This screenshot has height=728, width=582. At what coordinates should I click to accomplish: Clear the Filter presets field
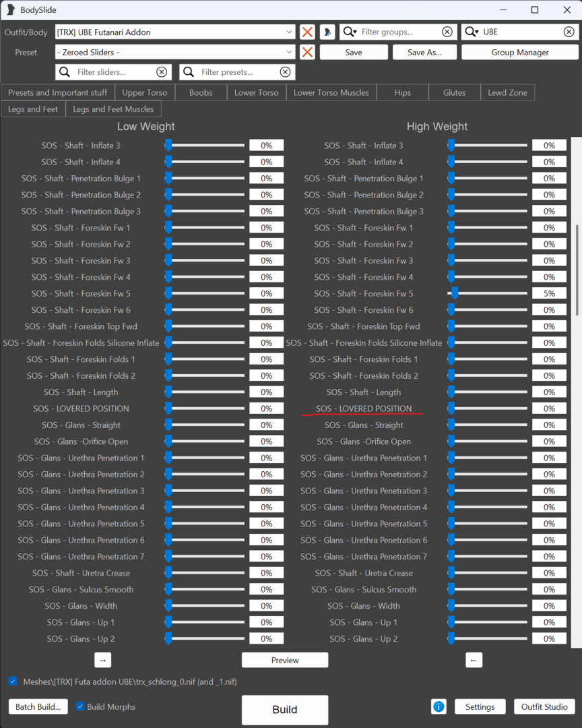(x=286, y=72)
